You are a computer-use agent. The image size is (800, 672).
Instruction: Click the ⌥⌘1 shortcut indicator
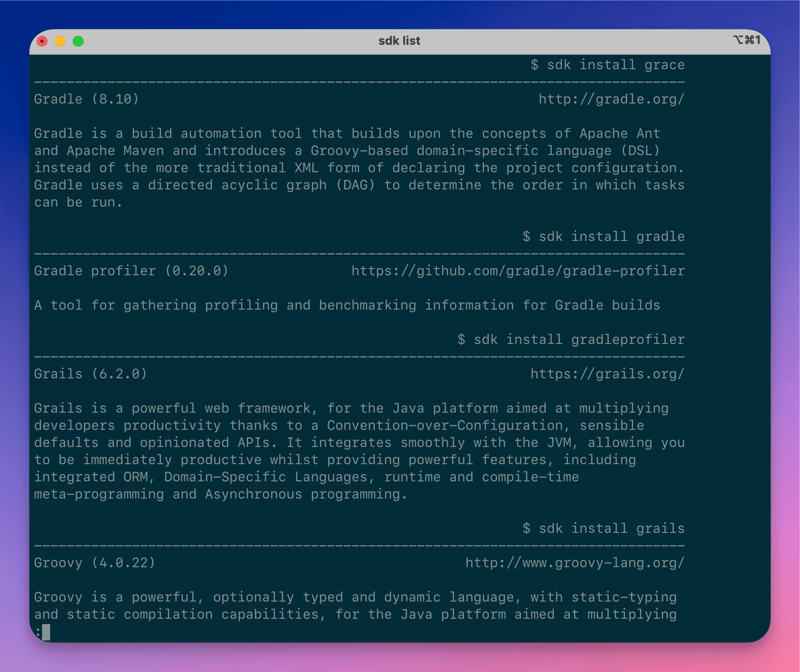(x=747, y=40)
